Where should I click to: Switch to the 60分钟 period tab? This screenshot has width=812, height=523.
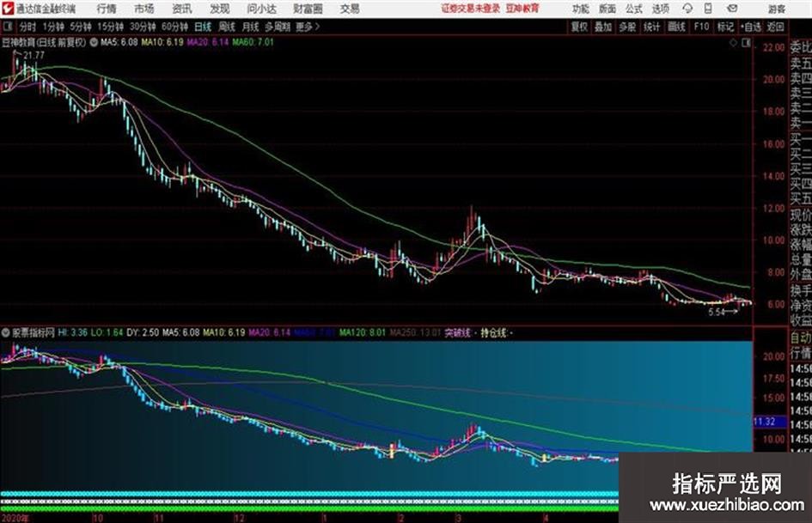click(175, 27)
